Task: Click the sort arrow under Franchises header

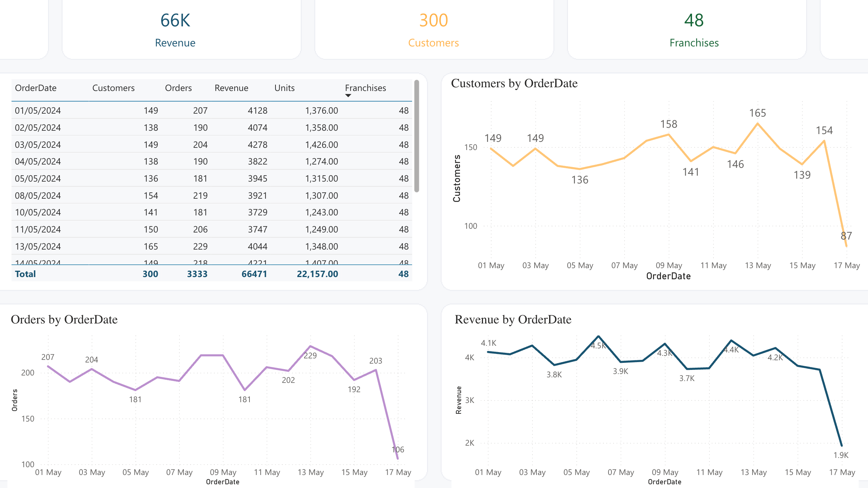Action: [348, 96]
